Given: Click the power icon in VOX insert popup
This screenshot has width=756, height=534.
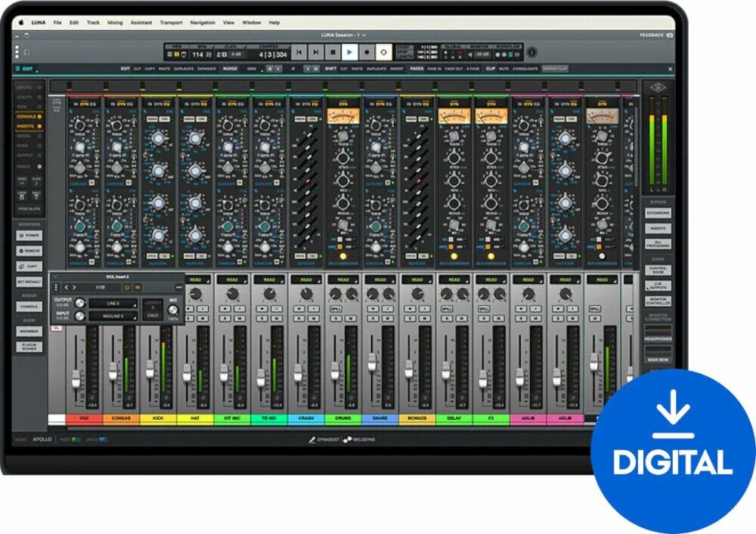Looking at the screenshot, I should pyautogui.click(x=127, y=287).
